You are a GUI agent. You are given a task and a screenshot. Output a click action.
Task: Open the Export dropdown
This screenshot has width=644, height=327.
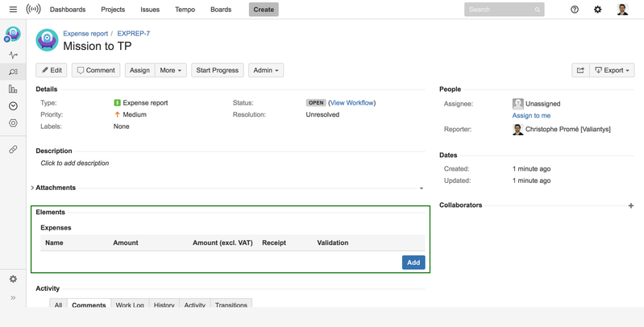(613, 70)
